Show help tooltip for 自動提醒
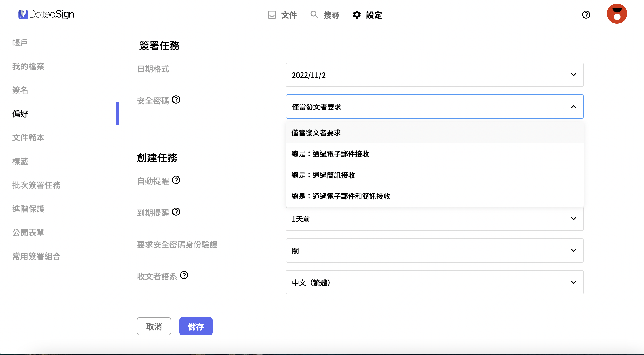This screenshot has height=355, width=644. (x=176, y=180)
